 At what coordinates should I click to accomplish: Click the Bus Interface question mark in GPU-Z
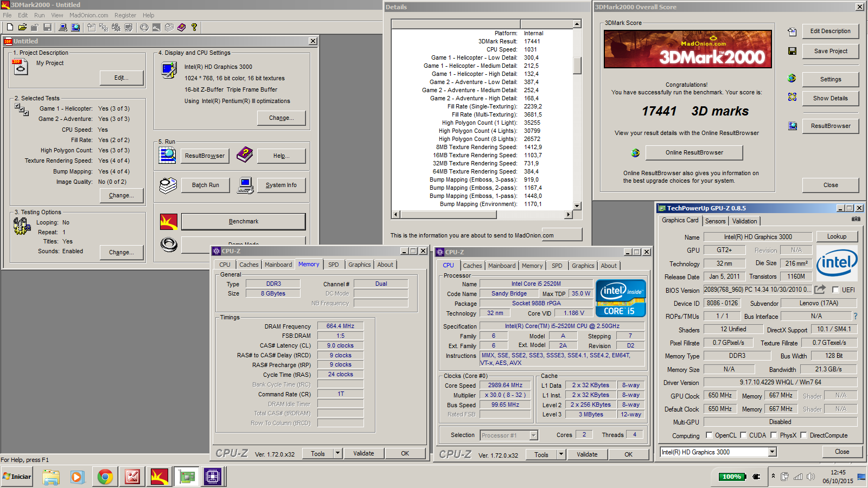click(x=856, y=316)
